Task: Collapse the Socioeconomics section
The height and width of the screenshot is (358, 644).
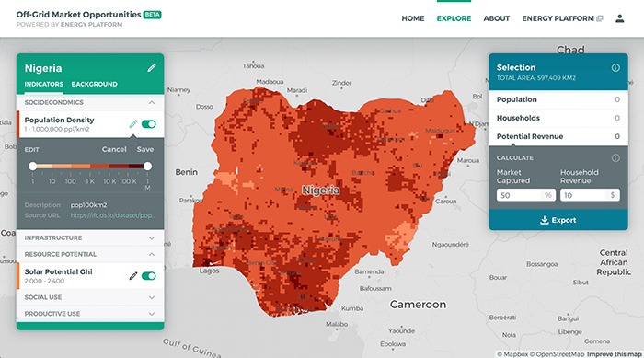Action: [152, 102]
